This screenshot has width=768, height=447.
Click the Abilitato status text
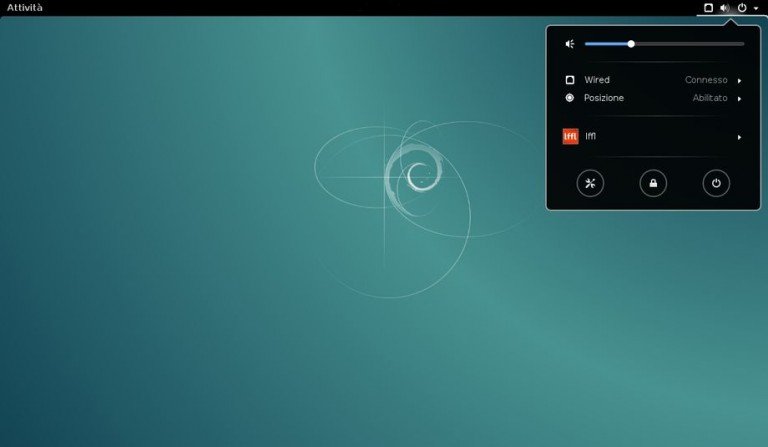point(710,98)
